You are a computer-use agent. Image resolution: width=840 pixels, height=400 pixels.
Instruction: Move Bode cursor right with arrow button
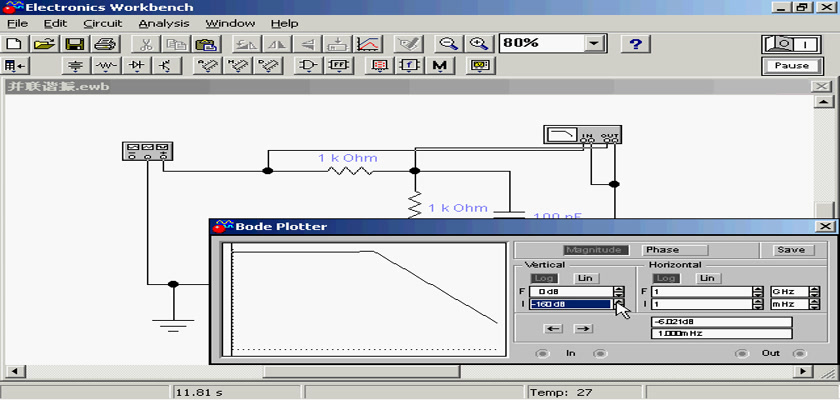pos(583,329)
